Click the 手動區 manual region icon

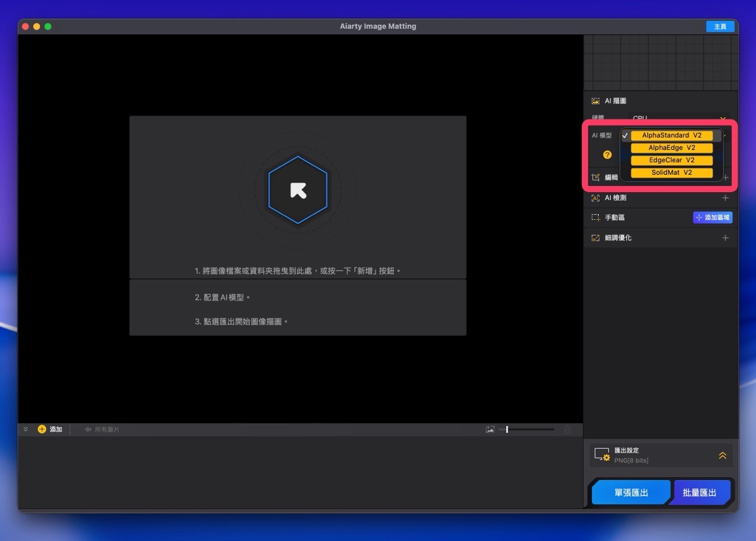click(x=595, y=217)
